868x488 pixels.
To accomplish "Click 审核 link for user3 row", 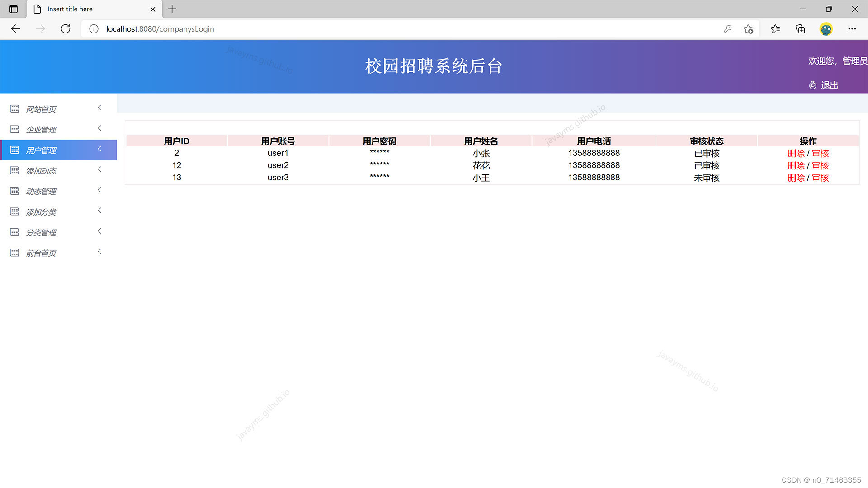I will click(x=820, y=178).
